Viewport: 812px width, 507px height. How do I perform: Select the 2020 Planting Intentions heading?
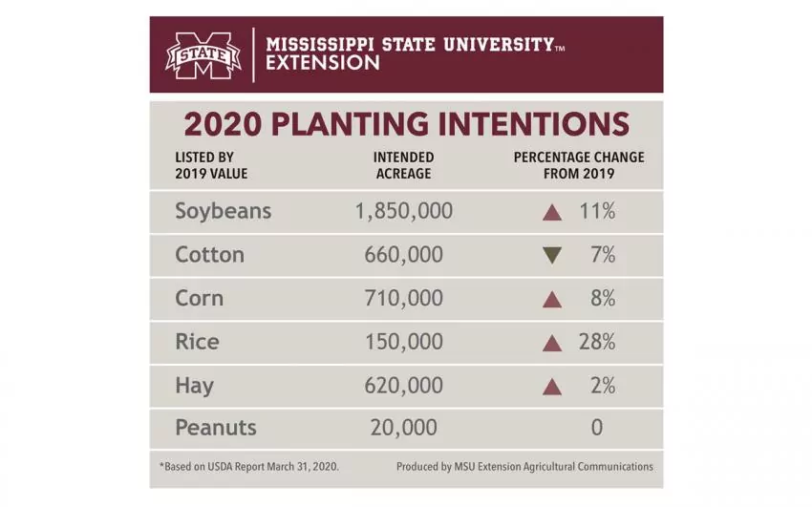tap(406, 124)
